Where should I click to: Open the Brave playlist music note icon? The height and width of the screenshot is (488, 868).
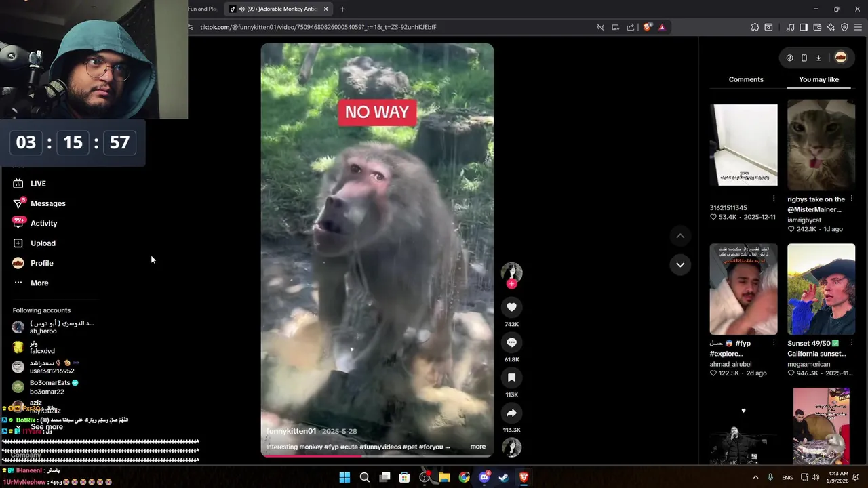coord(790,27)
